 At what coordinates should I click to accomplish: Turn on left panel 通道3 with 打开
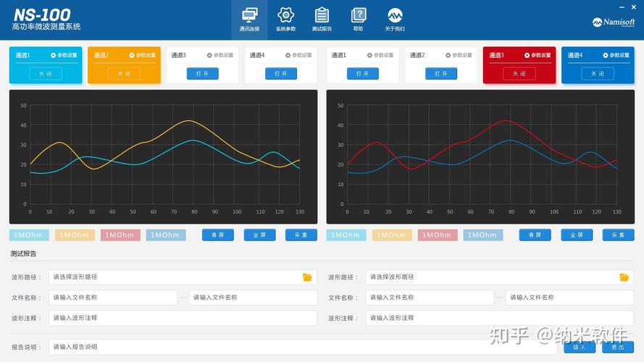pos(203,74)
